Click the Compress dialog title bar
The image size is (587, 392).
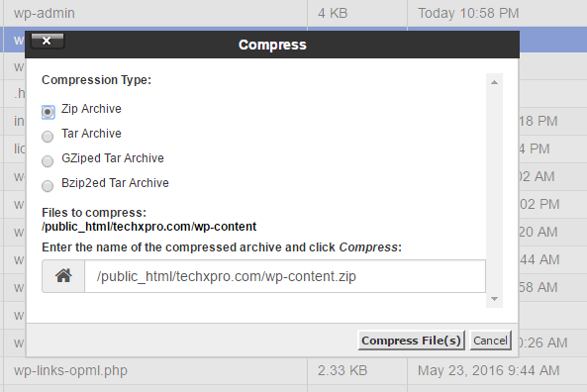click(x=272, y=45)
